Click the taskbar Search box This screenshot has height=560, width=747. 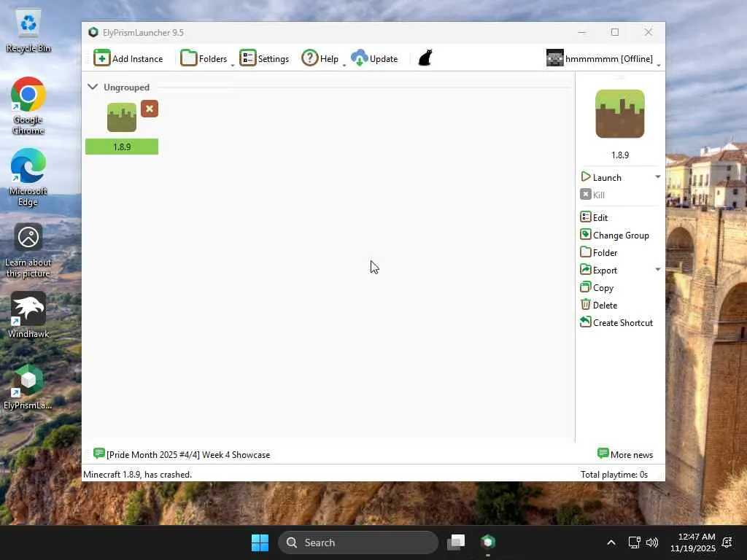pyautogui.click(x=358, y=542)
